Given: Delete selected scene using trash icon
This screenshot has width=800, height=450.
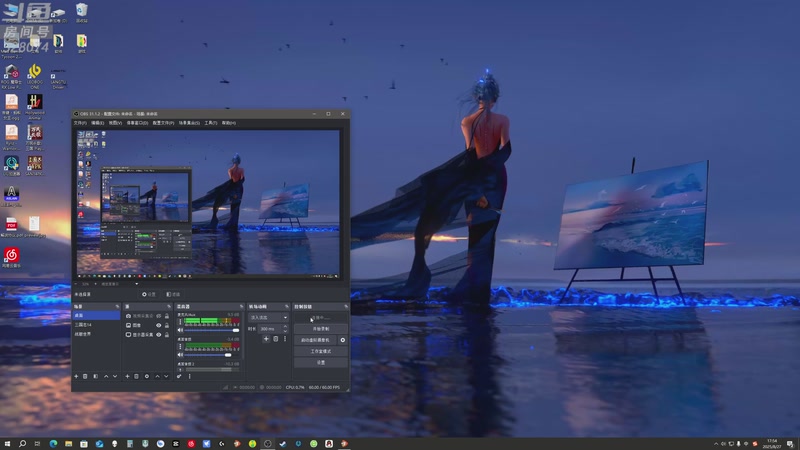Looking at the screenshot, I should point(85,377).
